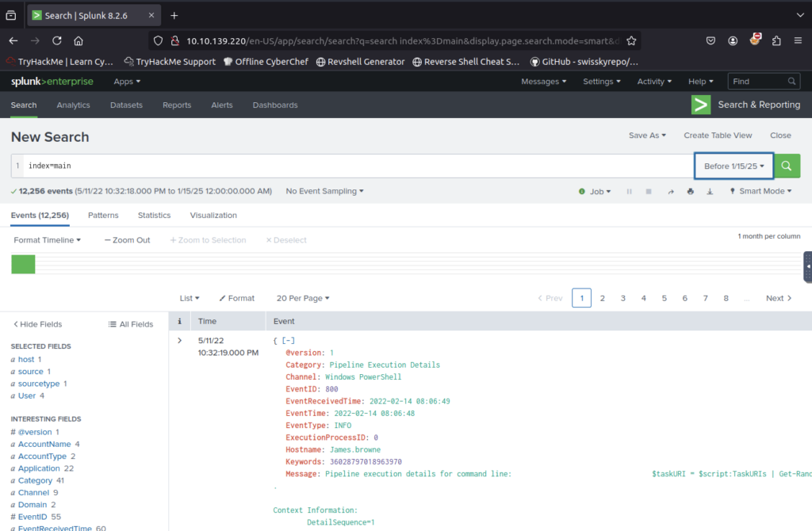Open the Activity menu
The width and height of the screenshot is (812, 531).
(654, 82)
